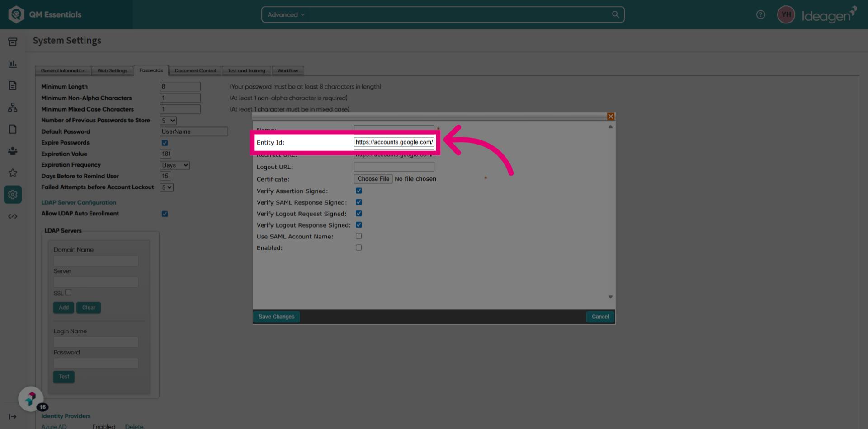Uncheck Verify Assertion Signed
Screen dimensions: 868x429
tap(359, 191)
